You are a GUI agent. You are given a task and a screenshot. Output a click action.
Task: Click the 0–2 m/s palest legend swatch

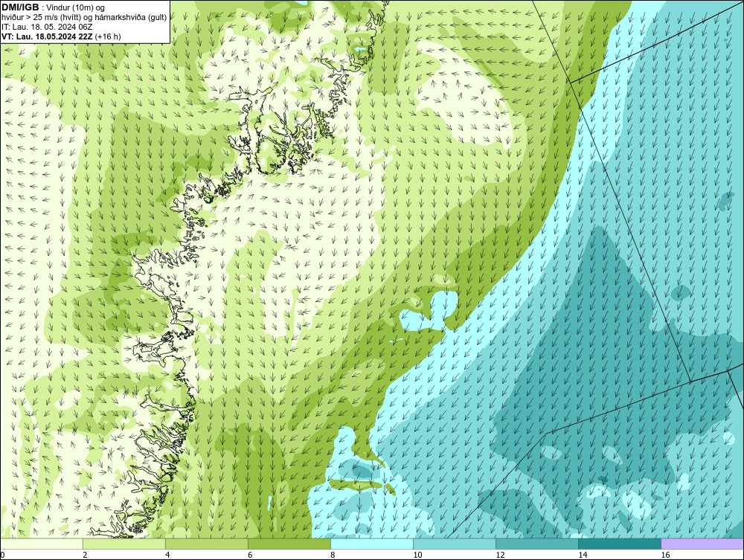click(x=42, y=544)
